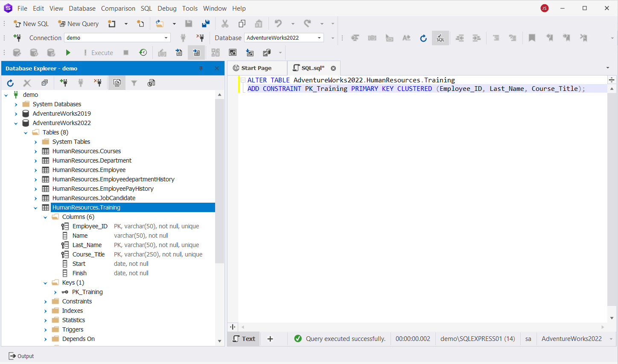This screenshot has height=364, width=618.
Task: Refresh the Database Explorer tree
Action: (10, 83)
